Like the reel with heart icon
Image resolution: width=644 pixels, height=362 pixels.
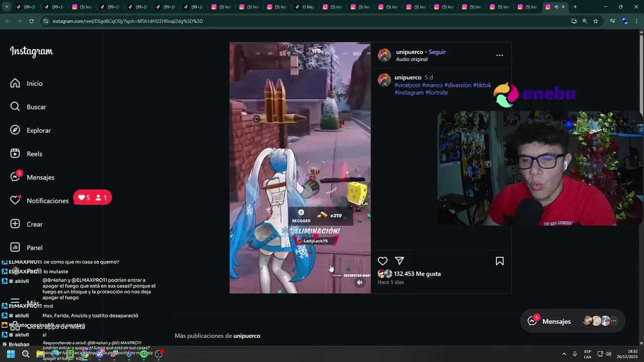383,261
